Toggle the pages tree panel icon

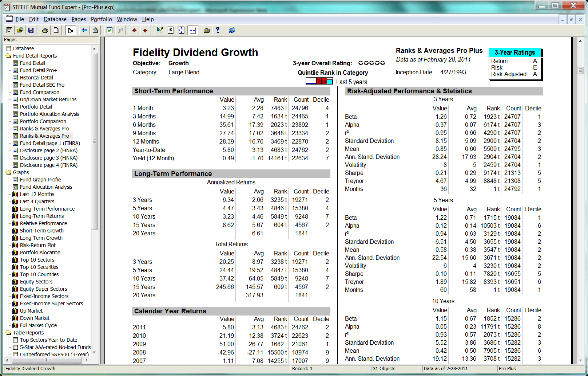coord(71,31)
